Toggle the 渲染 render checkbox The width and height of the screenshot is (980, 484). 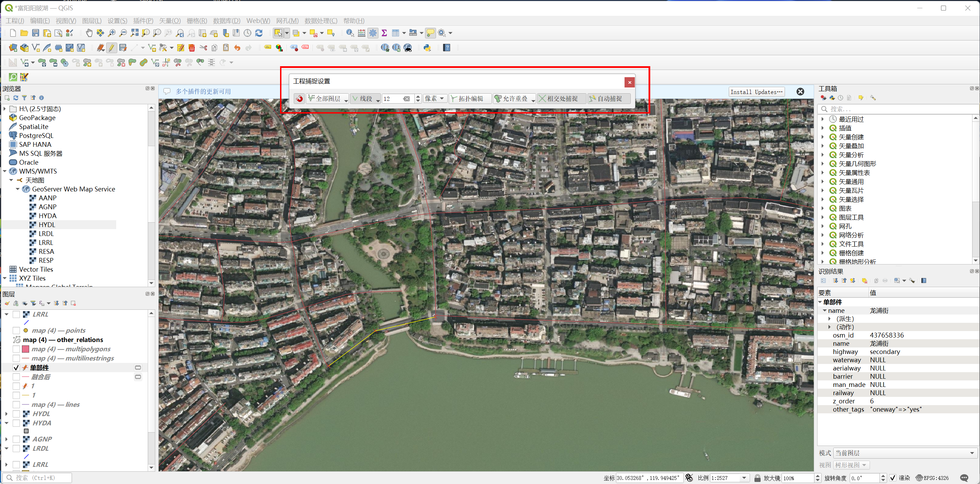[x=893, y=478]
